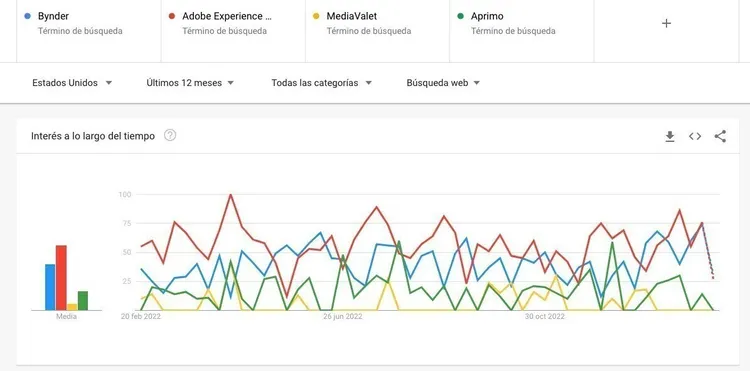Click the 75 value on the y-axis
The height and width of the screenshot is (371, 750).
pos(126,223)
